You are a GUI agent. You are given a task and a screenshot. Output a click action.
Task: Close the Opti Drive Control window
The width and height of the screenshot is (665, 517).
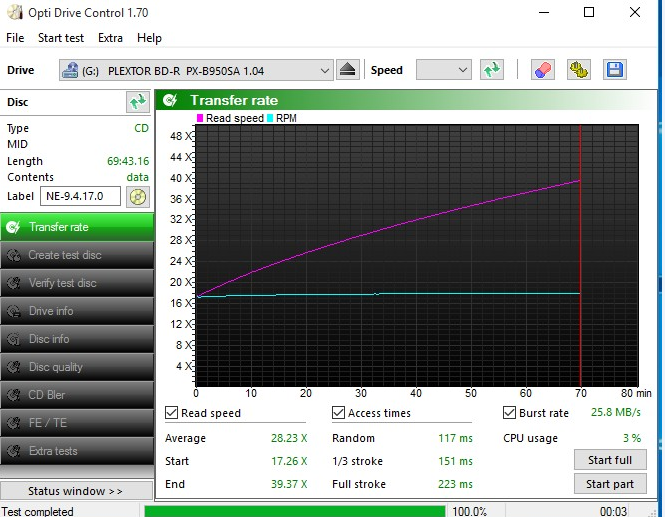click(x=635, y=12)
